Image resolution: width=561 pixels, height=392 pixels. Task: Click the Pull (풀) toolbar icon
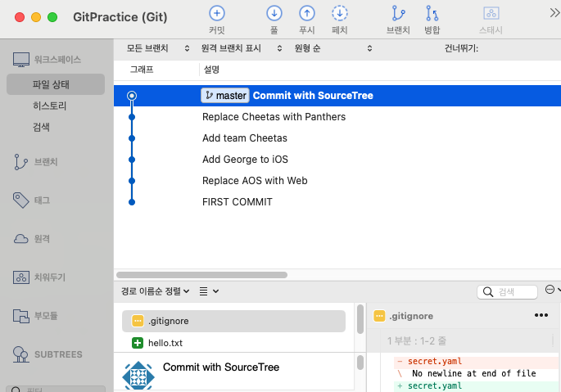coord(274,13)
